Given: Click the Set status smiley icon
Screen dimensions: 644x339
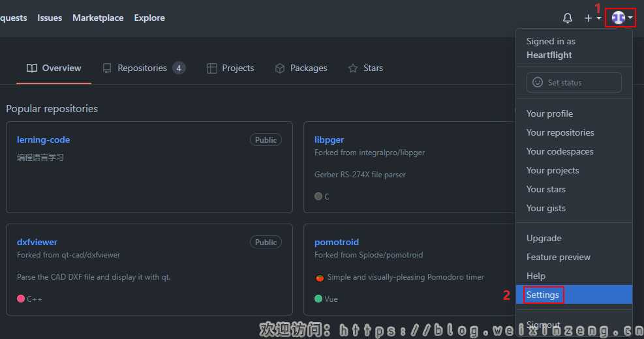Looking at the screenshot, I should tap(537, 83).
